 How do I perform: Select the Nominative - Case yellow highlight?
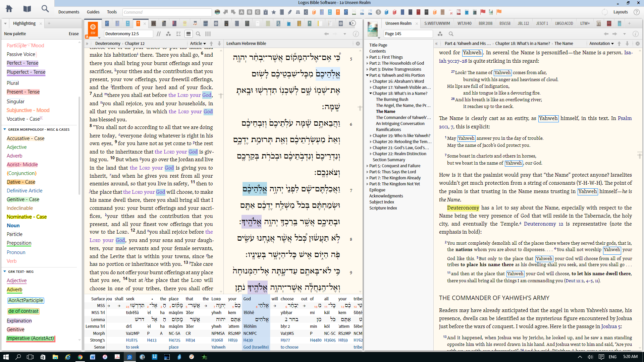[x=27, y=217]
